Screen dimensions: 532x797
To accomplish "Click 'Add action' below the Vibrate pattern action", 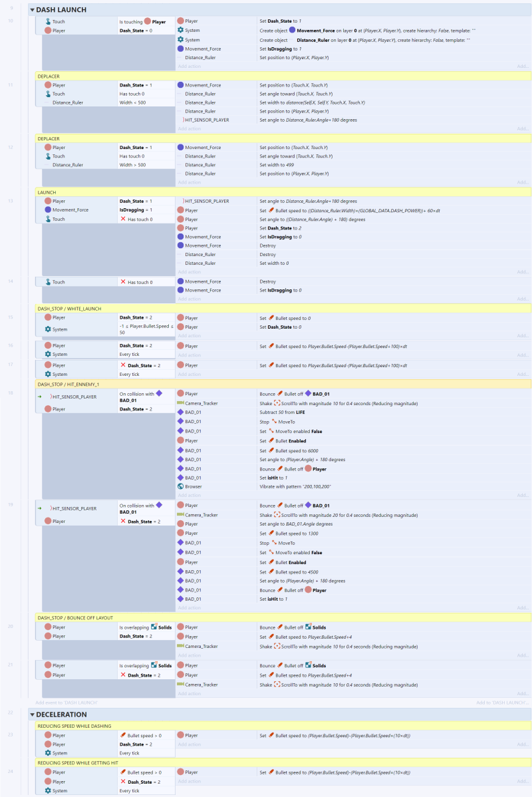I will tap(189, 495).
